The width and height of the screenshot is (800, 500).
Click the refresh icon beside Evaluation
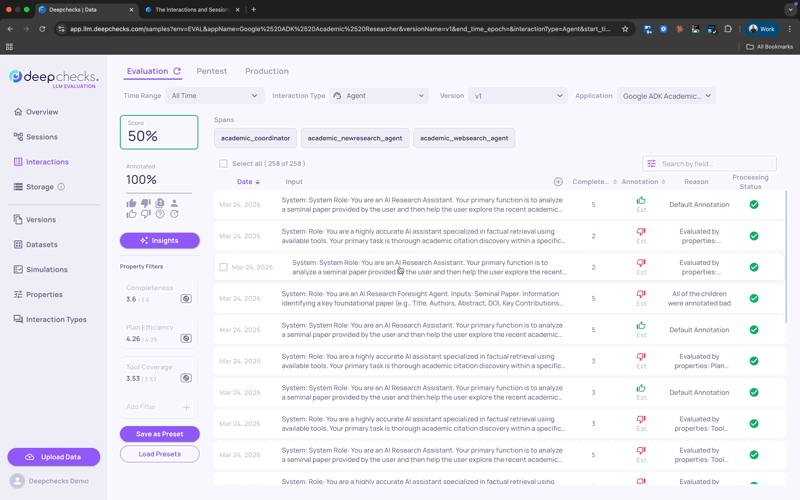click(177, 71)
